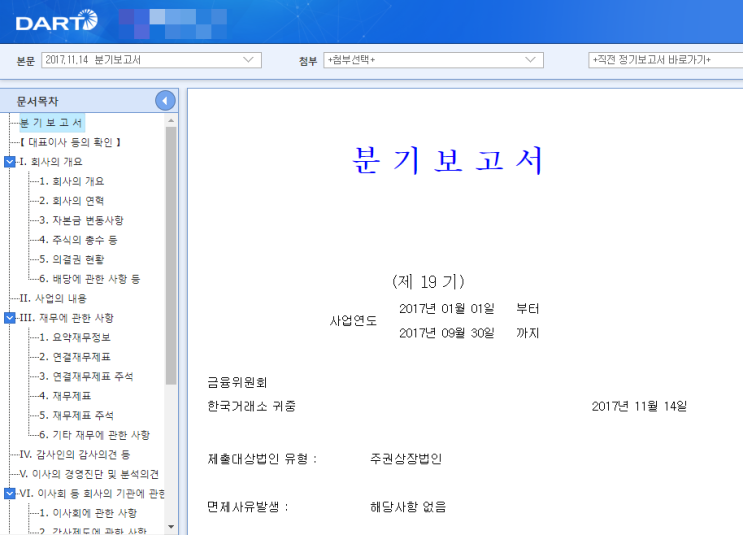This screenshot has height=535, width=743.
Task: Open V. 이사의 경영진단 및 분석의견
Action: tap(90, 474)
